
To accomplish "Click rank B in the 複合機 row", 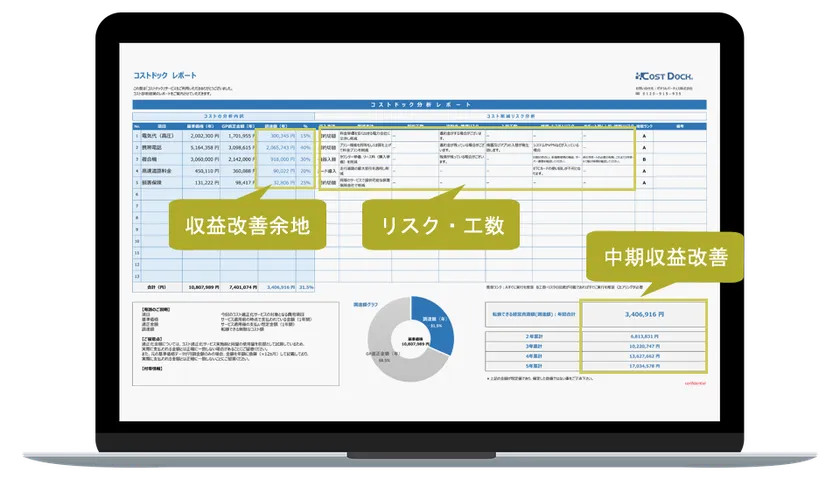I will pos(644,159).
